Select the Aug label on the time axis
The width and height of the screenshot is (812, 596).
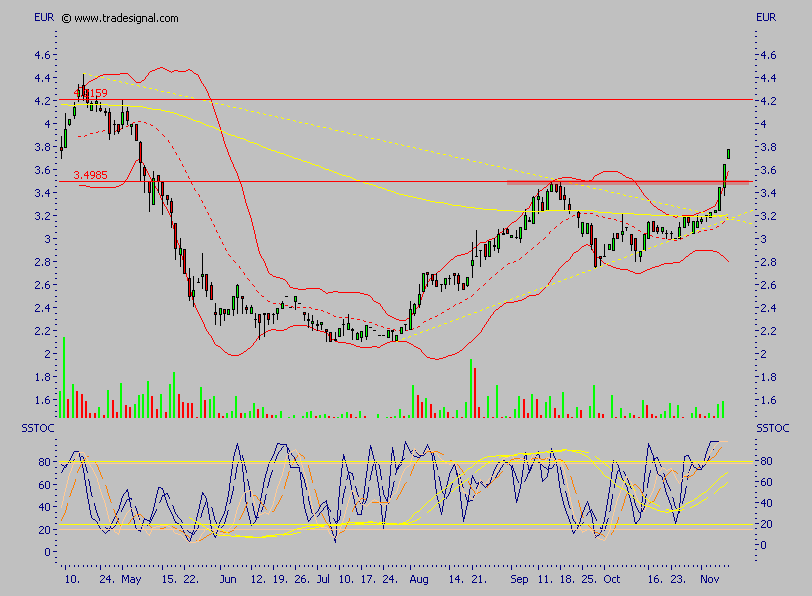point(418,579)
